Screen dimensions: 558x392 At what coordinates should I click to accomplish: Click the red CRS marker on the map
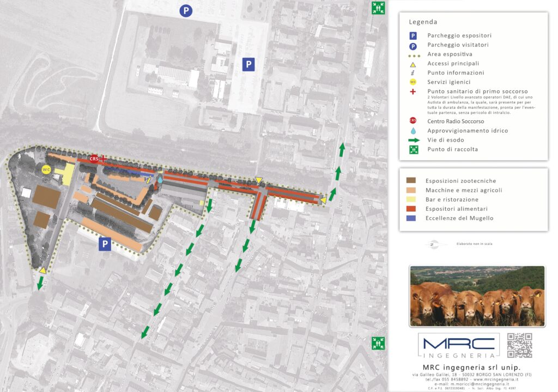pos(94,159)
